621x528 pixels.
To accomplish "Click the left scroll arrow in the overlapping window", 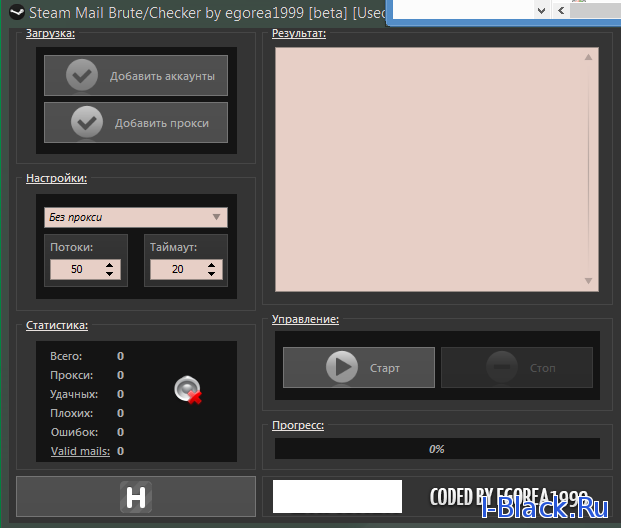I will [561, 10].
